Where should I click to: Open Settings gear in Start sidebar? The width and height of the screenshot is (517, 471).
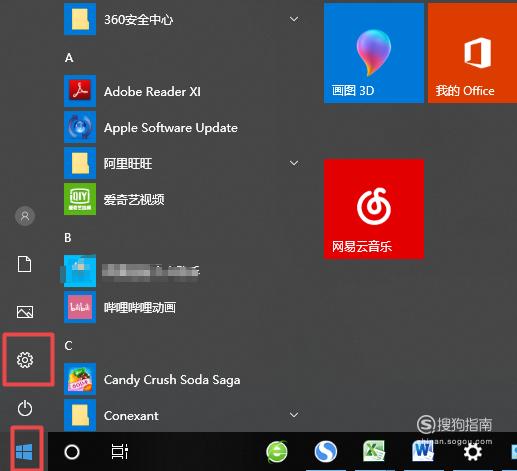tap(25, 360)
